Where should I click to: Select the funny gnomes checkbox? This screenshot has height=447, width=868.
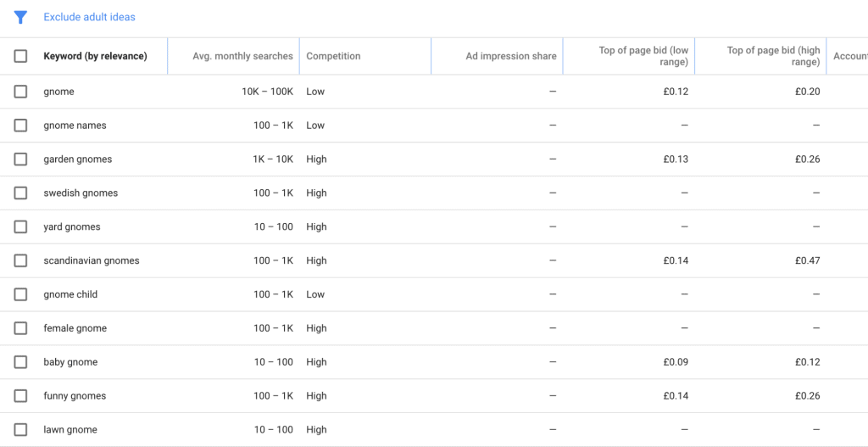20,396
